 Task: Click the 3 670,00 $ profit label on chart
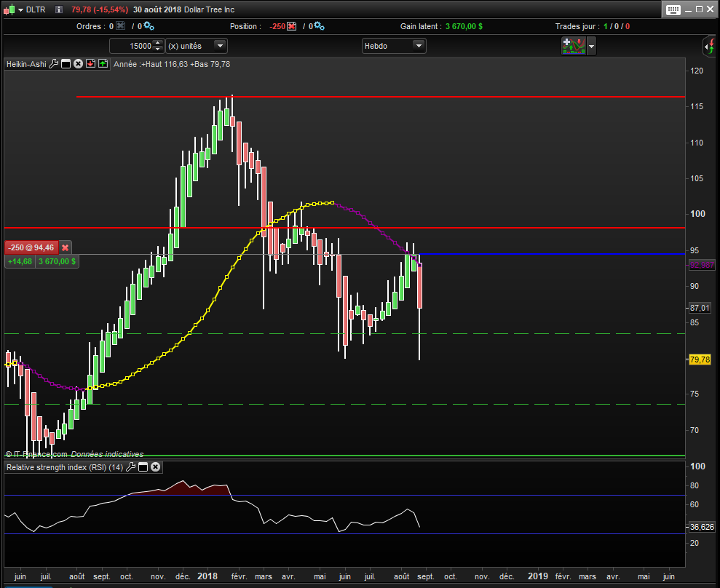click(x=57, y=262)
